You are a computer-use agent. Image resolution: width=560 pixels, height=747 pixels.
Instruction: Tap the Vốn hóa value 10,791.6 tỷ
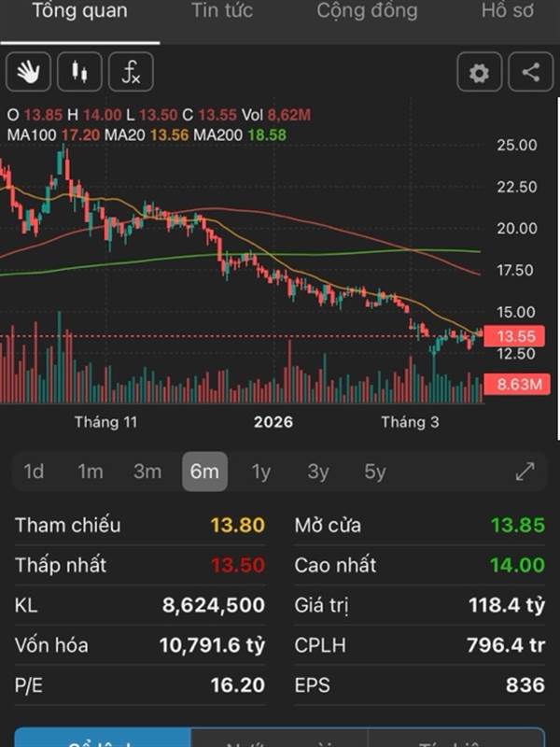coord(212,645)
